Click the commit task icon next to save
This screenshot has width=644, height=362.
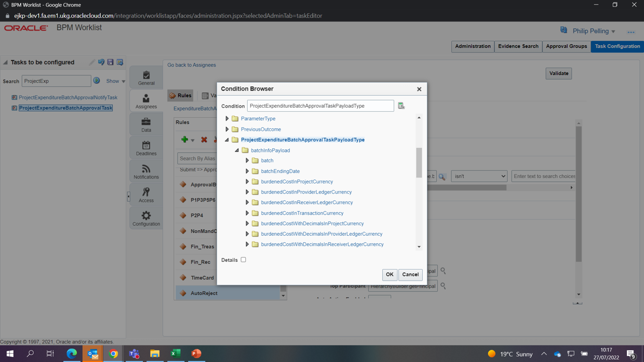[120, 62]
